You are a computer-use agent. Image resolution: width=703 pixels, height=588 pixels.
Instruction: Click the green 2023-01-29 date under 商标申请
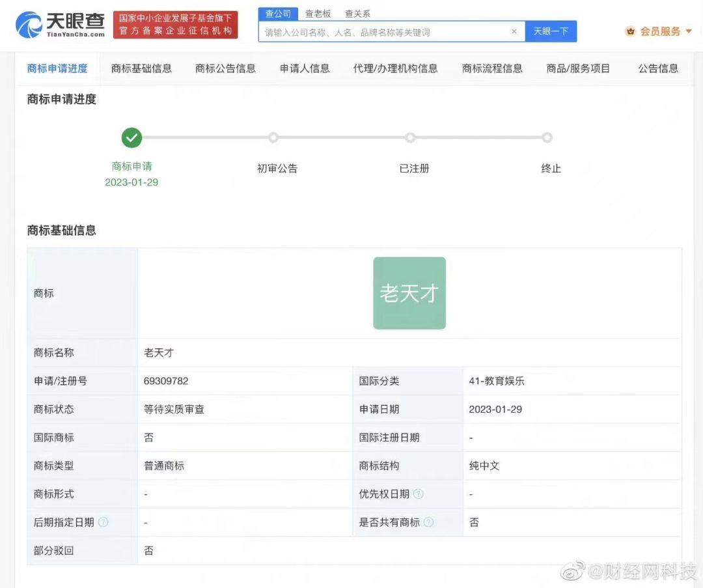point(131,182)
